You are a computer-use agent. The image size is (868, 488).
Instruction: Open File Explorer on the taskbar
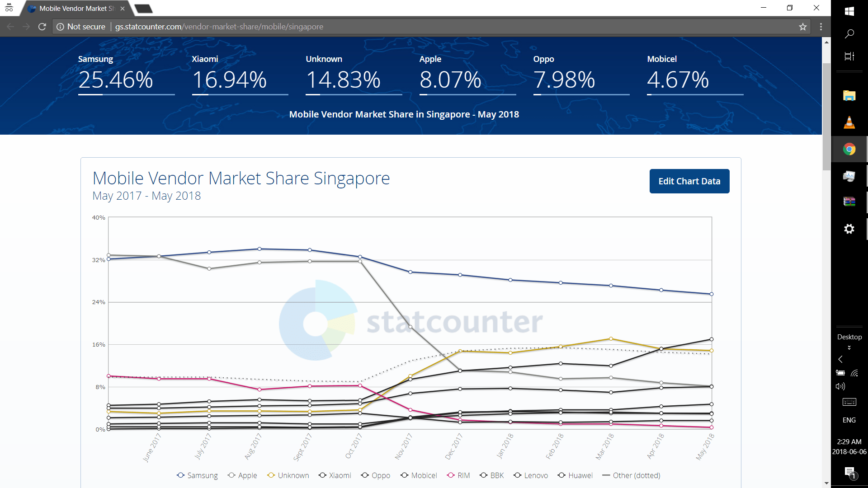click(849, 96)
